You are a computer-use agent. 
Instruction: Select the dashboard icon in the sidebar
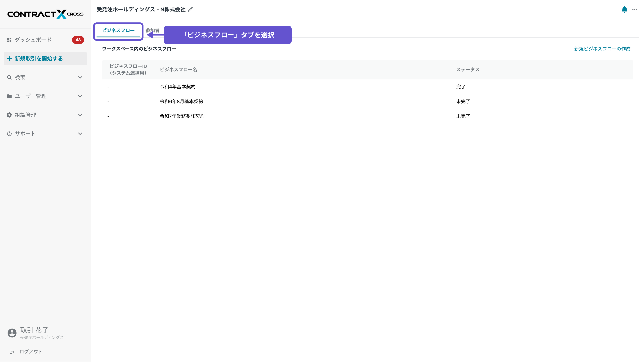9,40
